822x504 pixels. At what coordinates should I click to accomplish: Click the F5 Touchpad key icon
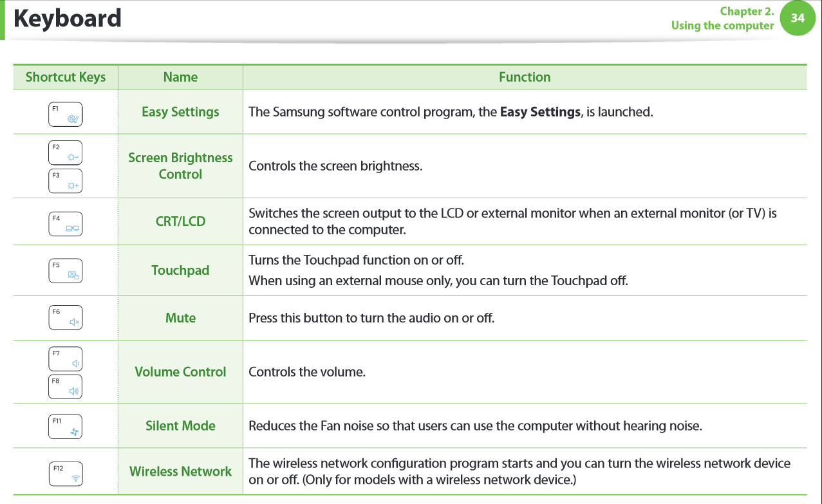tap(66, 270)
